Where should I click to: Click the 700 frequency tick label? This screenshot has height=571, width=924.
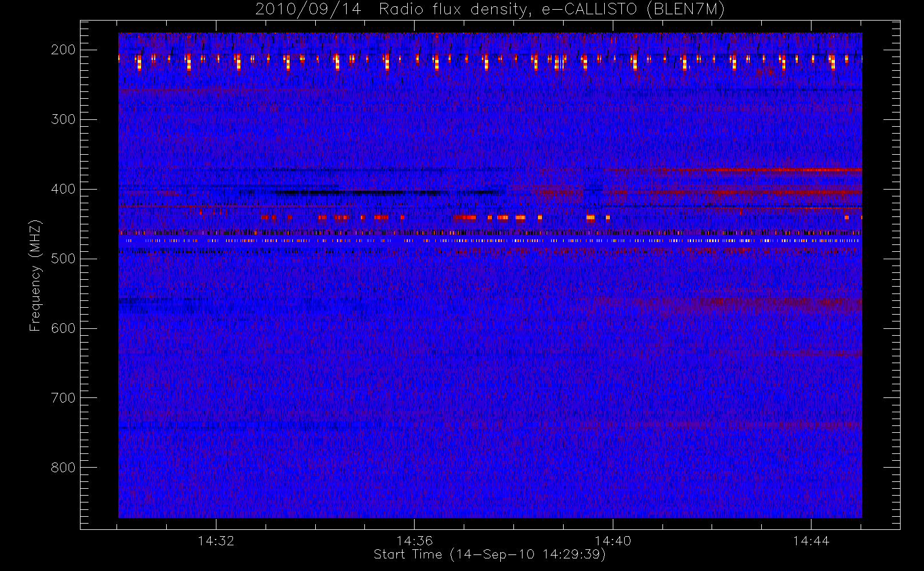[63, 398]
